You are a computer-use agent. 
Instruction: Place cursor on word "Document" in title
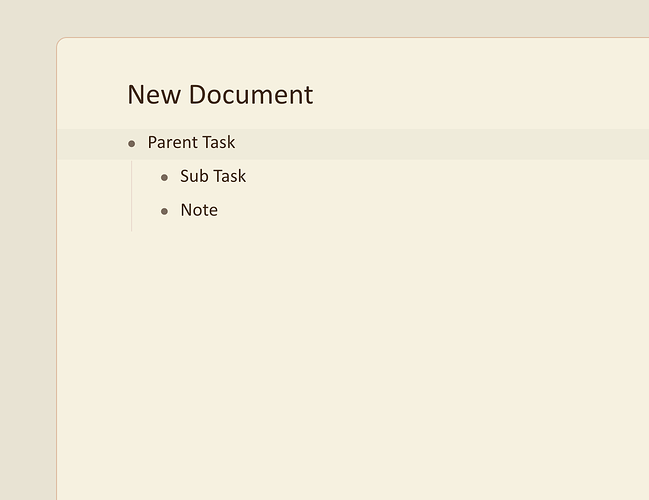[x=251, y=95]
